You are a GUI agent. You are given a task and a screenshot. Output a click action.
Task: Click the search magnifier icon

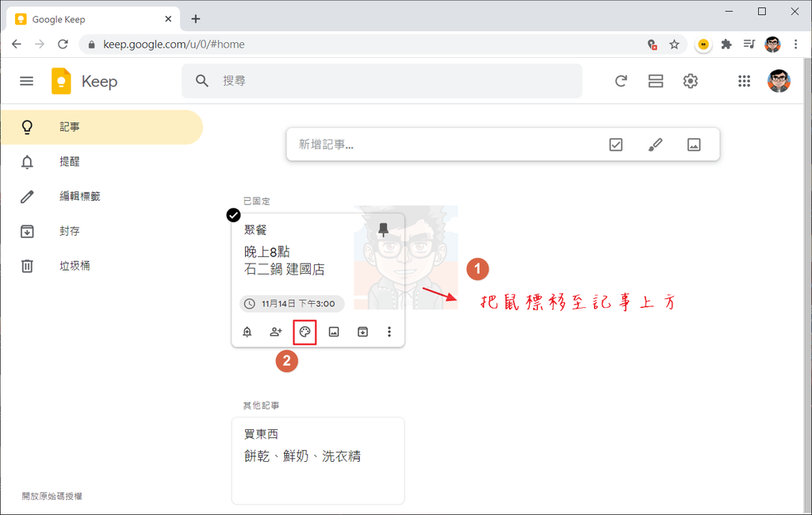coord(202,81)
